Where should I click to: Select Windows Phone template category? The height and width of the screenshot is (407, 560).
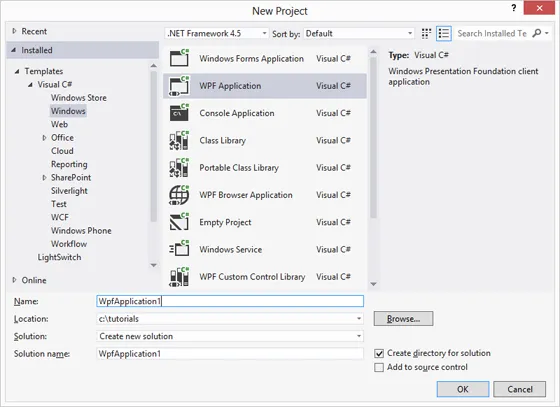point(81,231)
